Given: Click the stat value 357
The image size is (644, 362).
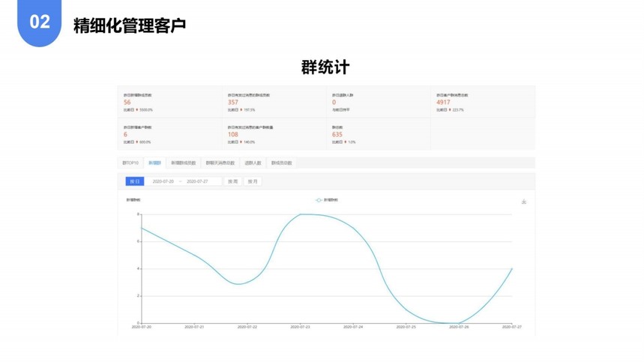Looking at the screenshot, I should [x=233, y=102].
